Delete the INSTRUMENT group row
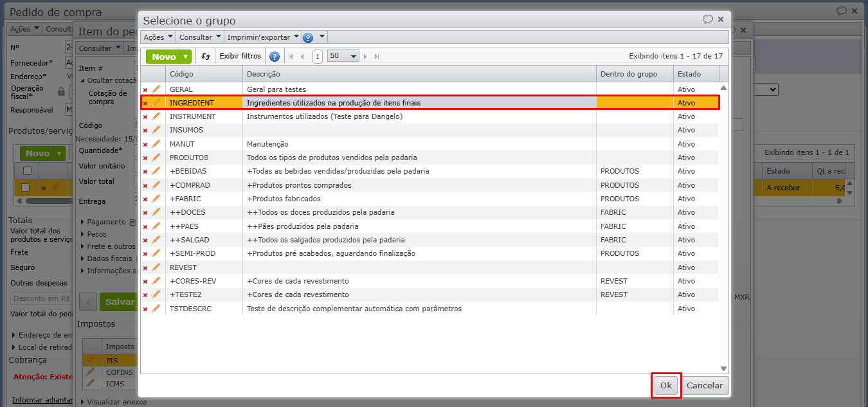 [145, 117]
